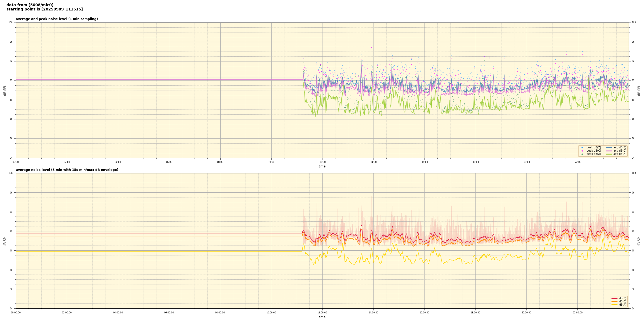The width and height of the screenshot is (644, 322).
Task: Click the peak dB(C) legend marker
Action: [582, 151]
